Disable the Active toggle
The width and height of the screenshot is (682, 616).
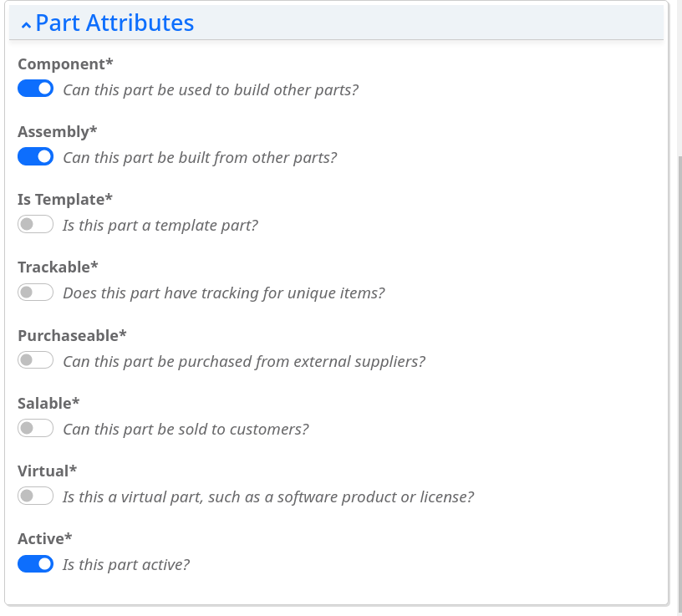pyautogui.click(x=35, y=563)
